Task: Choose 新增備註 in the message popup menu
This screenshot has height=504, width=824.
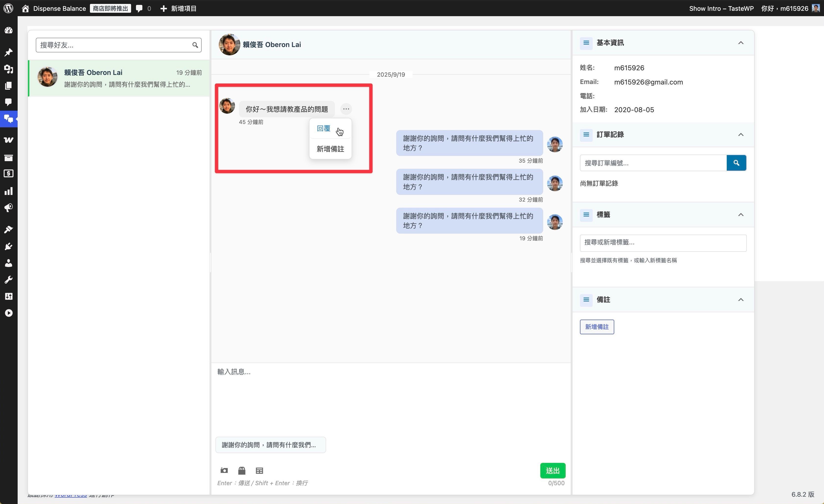Action: click(x=330, y=149)
